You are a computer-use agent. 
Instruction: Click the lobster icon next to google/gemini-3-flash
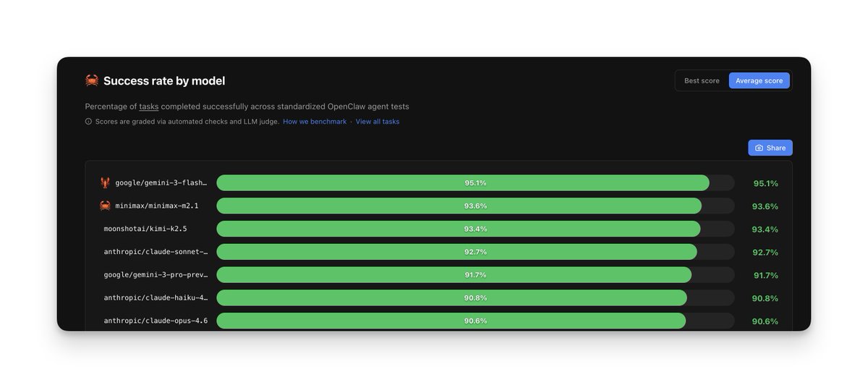[105, 183]
